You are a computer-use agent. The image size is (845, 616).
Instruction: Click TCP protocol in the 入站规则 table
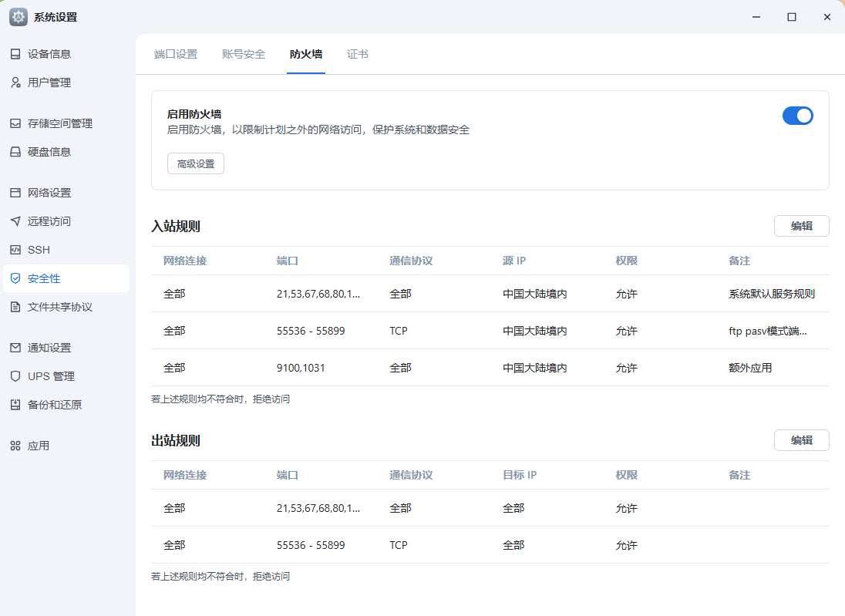399,331
